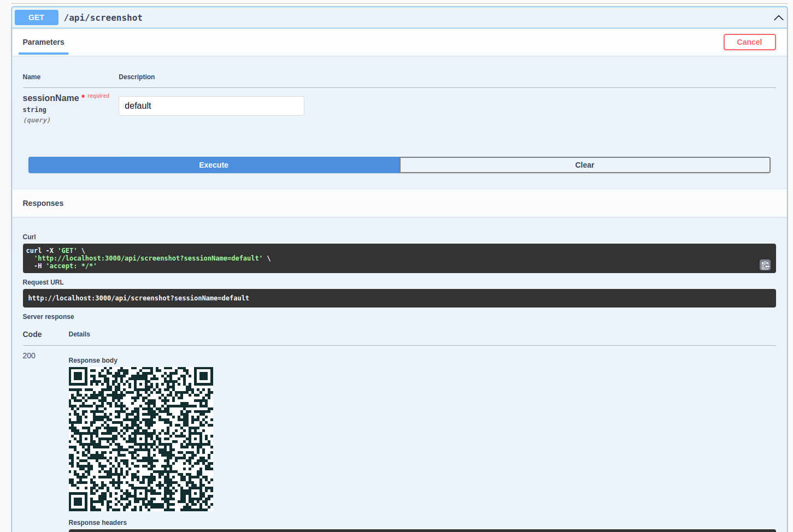
Task: Click the Response headers label
Action: (98, 523)
